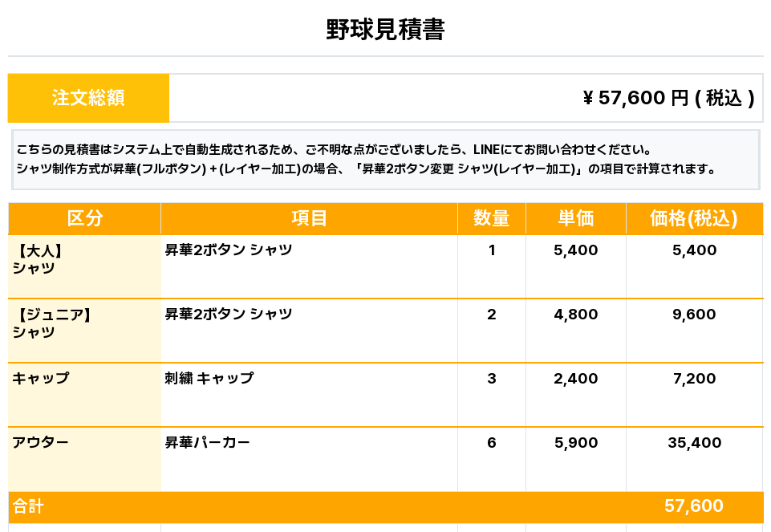The height and width of the screenshot is (532, 771).
Task: Click the ¥ 57,600 円 order total field
Action: (668, 98)
